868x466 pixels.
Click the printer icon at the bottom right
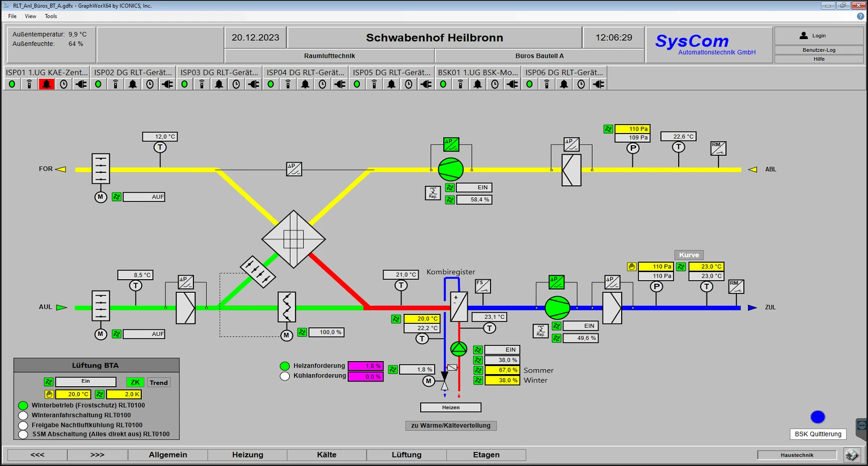tap(853, 454)
